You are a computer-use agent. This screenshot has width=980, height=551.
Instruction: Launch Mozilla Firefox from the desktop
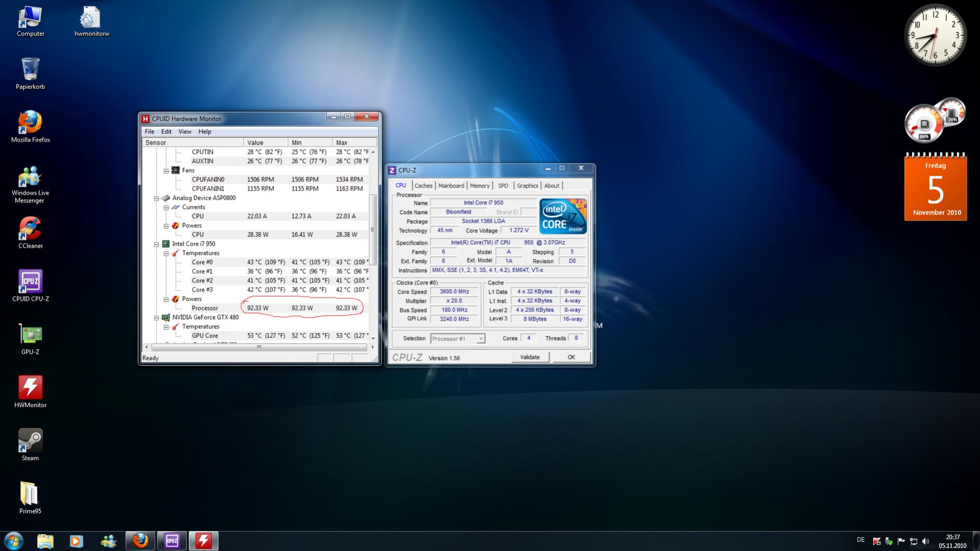pos(30,127)
